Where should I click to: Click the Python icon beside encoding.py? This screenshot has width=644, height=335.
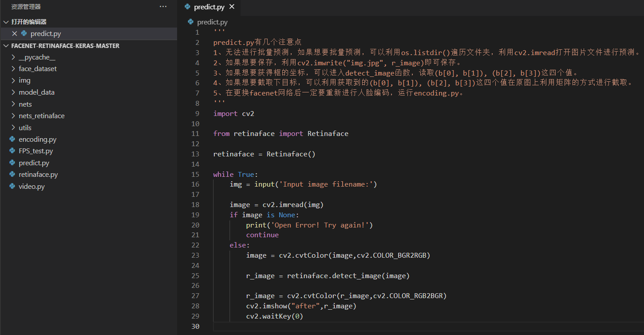click(12, 139)
